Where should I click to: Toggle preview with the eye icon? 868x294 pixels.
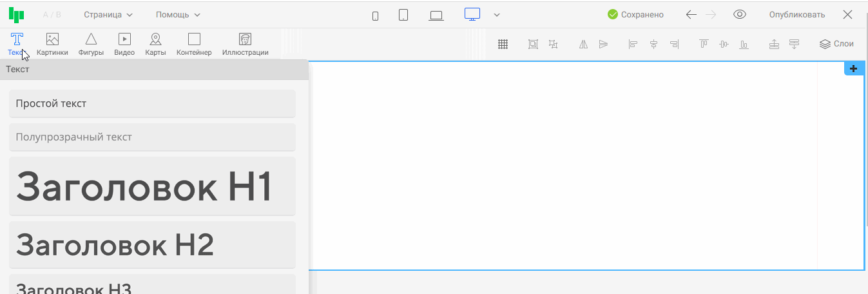(740, 15)
